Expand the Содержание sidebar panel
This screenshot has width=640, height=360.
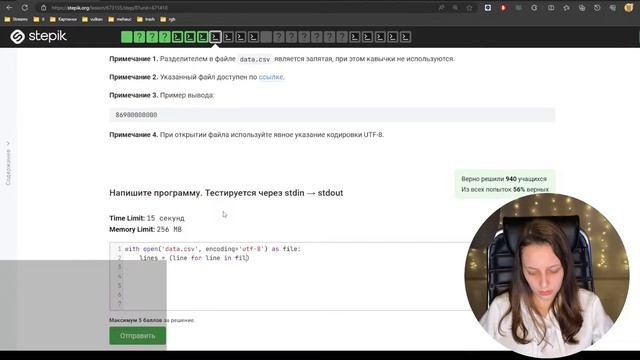tap(8, 163)
